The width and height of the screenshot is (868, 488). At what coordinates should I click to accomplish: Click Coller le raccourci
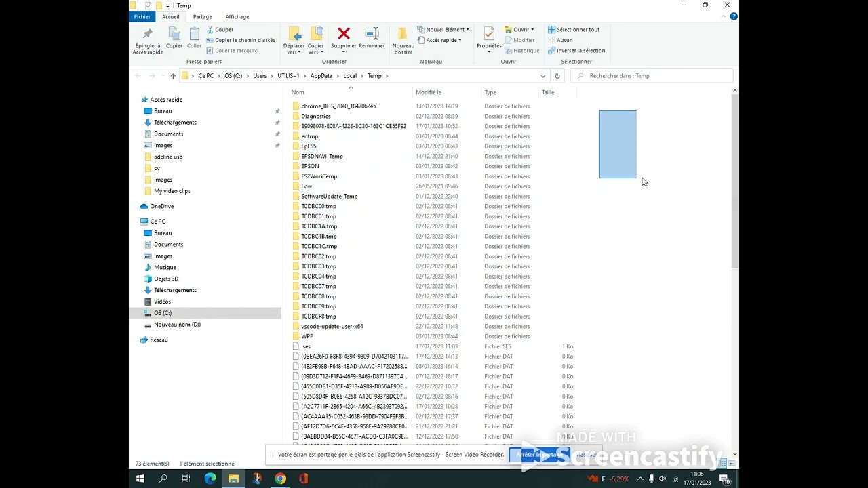click(x=232, y=51)
